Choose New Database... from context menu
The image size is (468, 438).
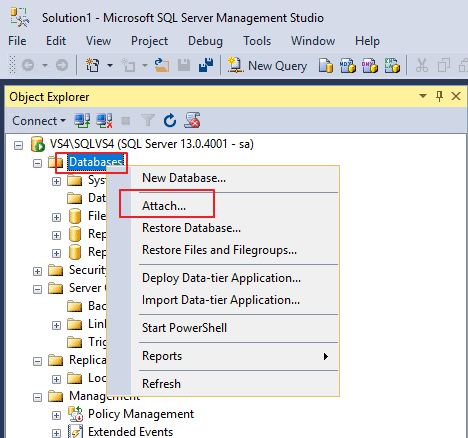point(223,178)
